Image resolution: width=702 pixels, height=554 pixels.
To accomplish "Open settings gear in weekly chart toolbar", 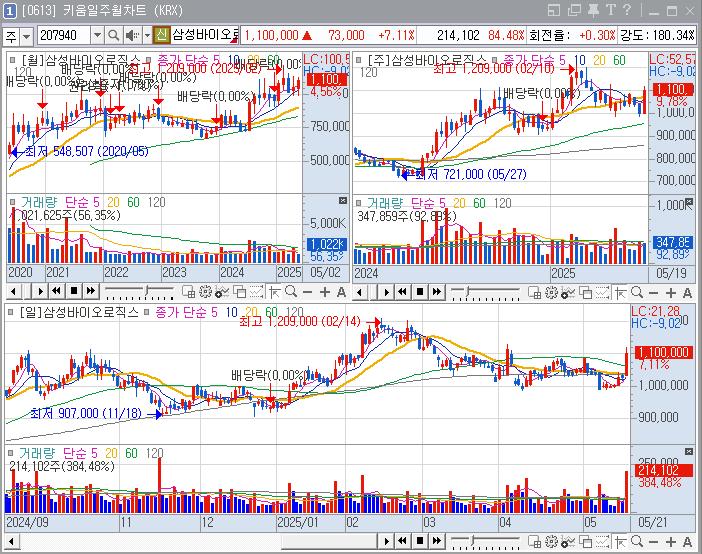I will 552,292.
